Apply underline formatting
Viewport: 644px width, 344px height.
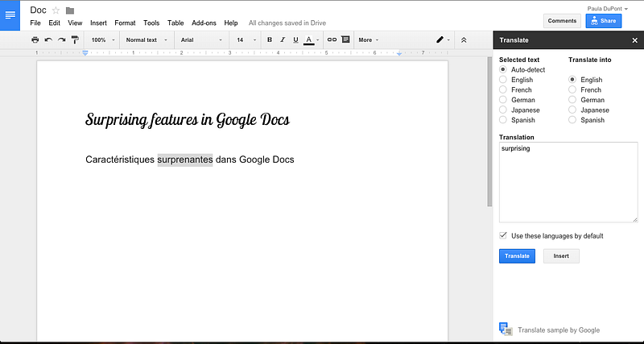tap(295, 39)
